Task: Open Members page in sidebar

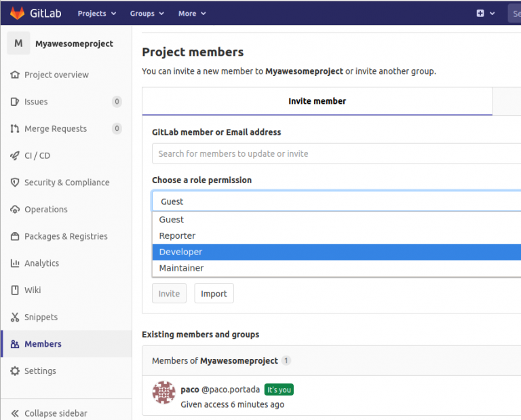Action: click(x=43, y=344)
